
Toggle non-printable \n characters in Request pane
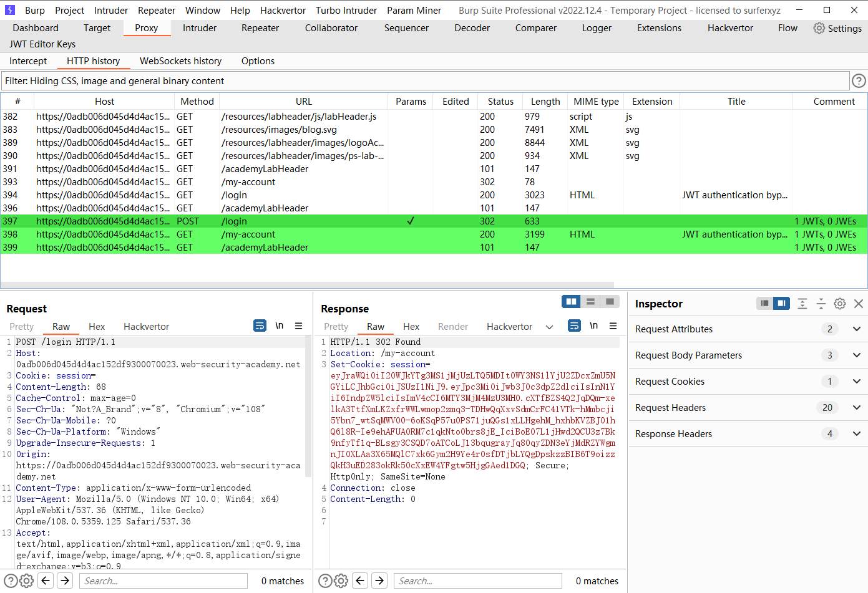tap(280, 325)
